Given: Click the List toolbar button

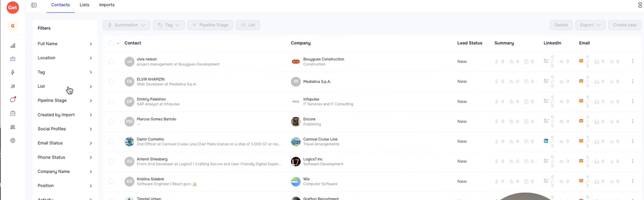Looking at the screenshot, I should [x=248, y=25].
